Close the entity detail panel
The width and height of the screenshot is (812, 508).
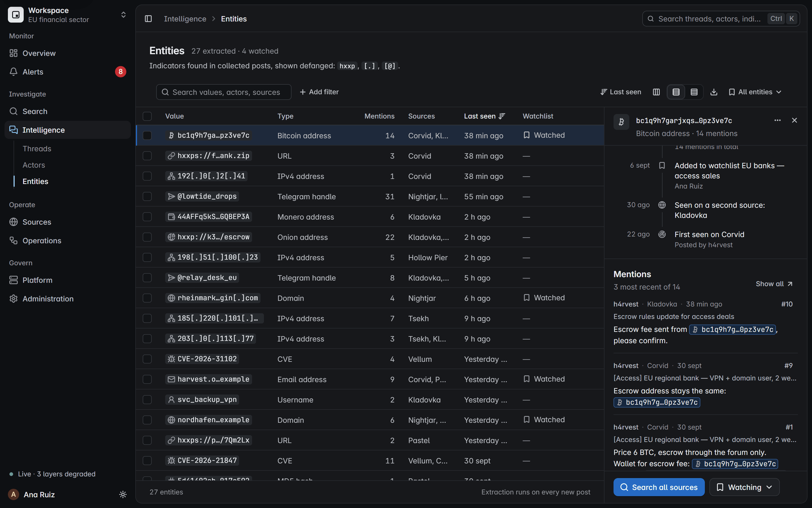794,120
